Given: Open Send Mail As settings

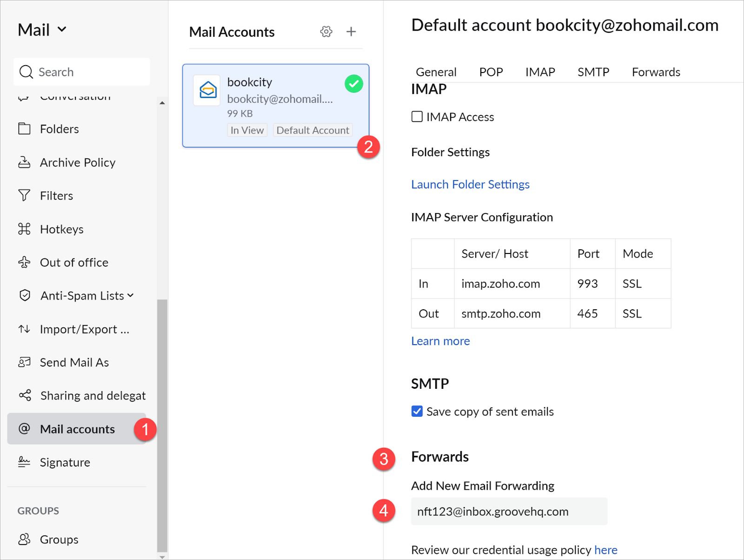Looking at the screenshot, I should (74, 363).
